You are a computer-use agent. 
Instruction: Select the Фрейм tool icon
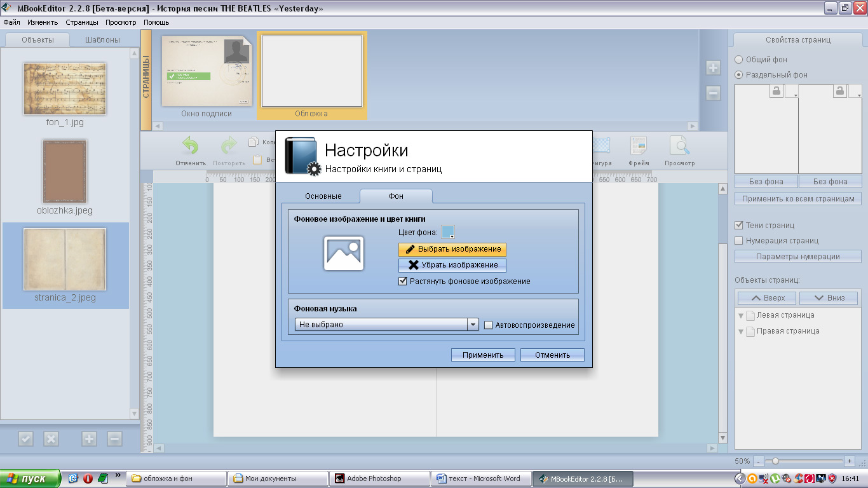(639, 146)
